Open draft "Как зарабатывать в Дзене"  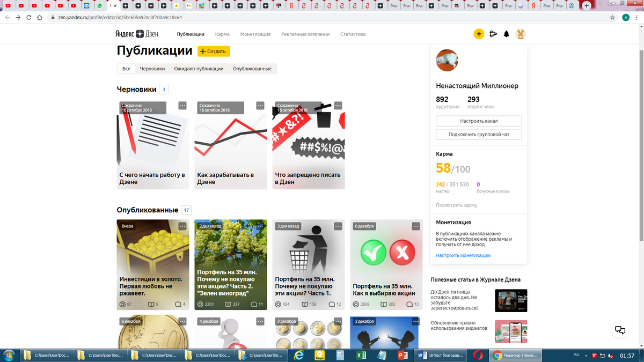[231, 145]
